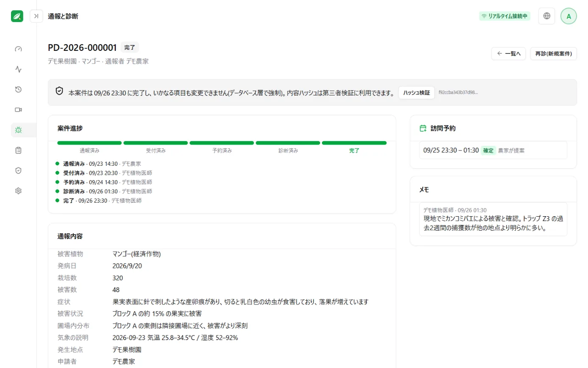
Task: Select the 09/25 23:30 – 01:30 appointment row
Action: [x=493, y=151]
